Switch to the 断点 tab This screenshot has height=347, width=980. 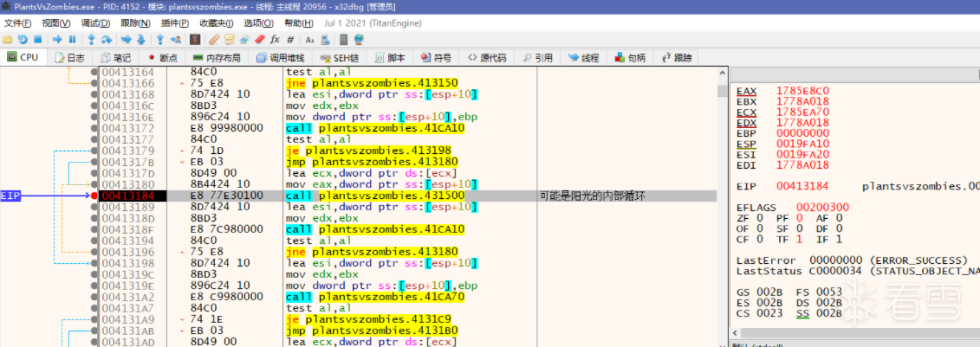point(163,58)
